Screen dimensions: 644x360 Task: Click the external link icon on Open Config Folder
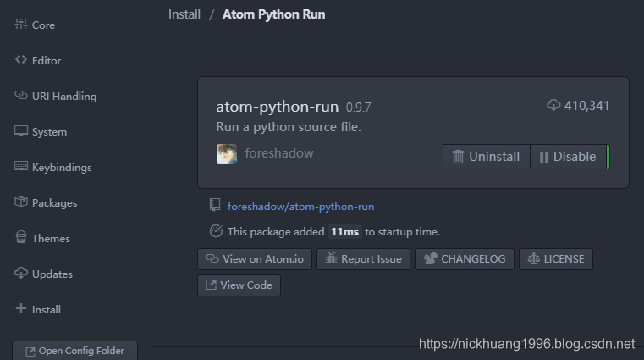(30, 352)
